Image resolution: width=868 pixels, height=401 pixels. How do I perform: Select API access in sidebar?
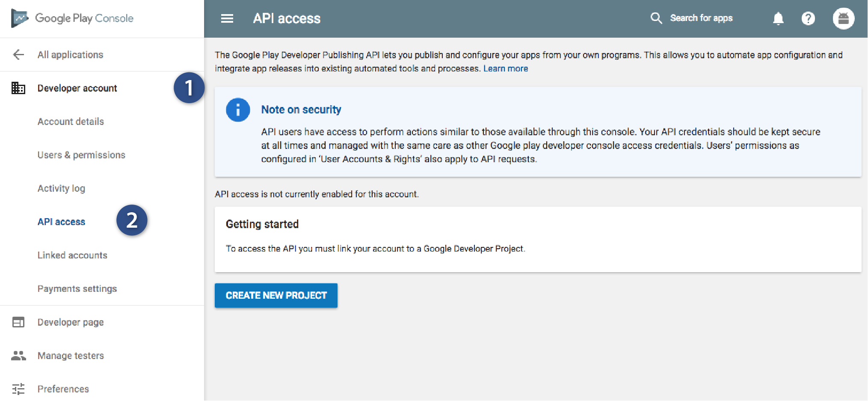(61, 222)
